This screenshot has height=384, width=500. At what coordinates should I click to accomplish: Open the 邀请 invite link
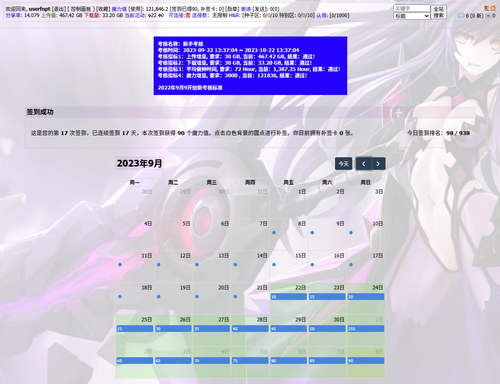click(246, 9)
